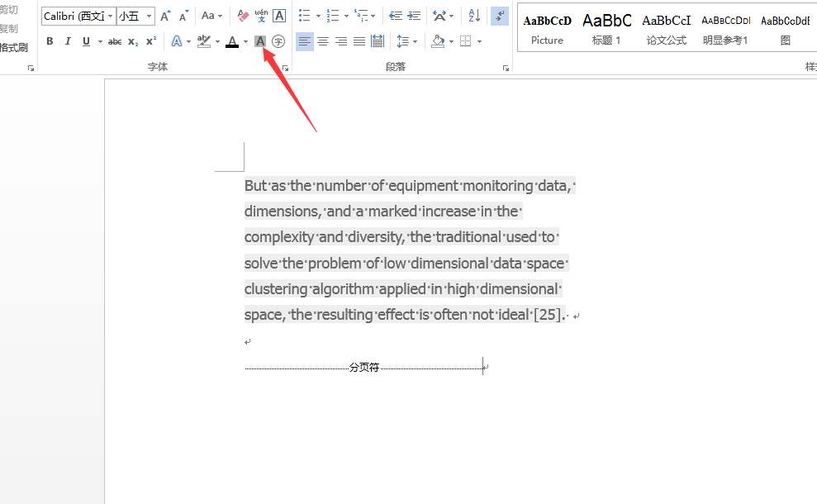The image size is (817, 504).
Task: Click the citation "[25]" in text
Action: [x=547, y=314]
